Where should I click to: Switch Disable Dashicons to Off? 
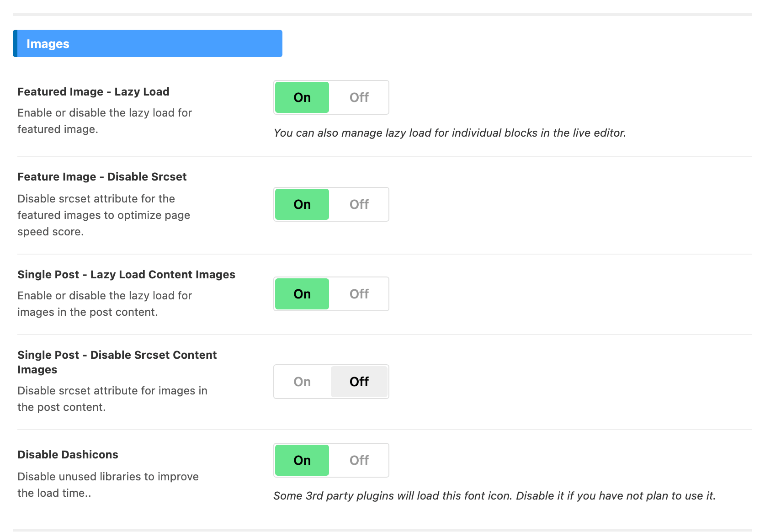click(359, 460)
